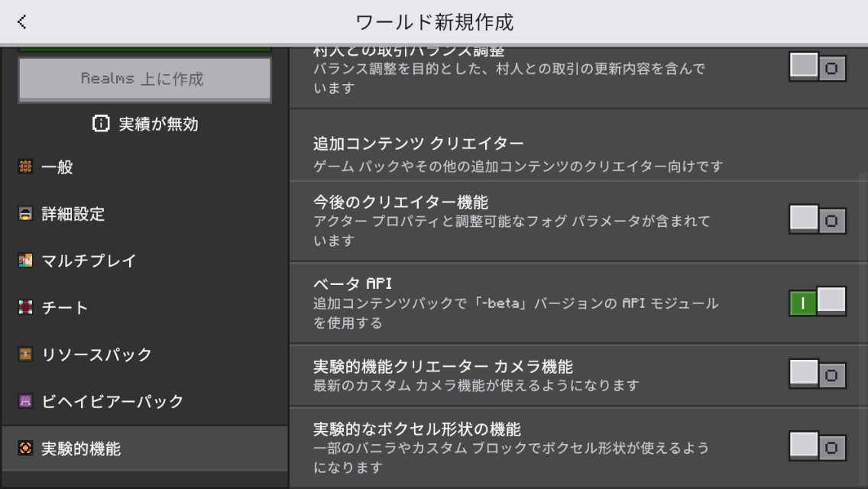Turn off the ベータ API switch
Viewport: 868px width, 489px height.
[x=818, y=302]
